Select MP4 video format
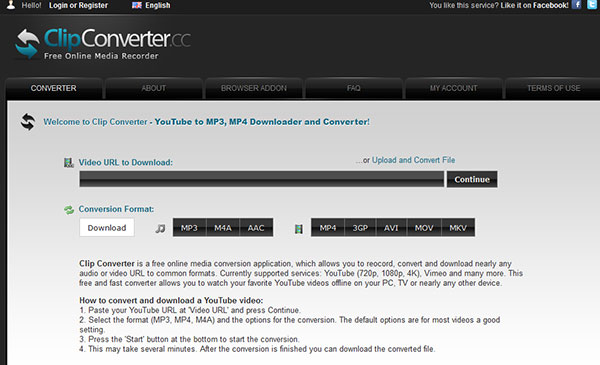 click(x=328, y=228)
